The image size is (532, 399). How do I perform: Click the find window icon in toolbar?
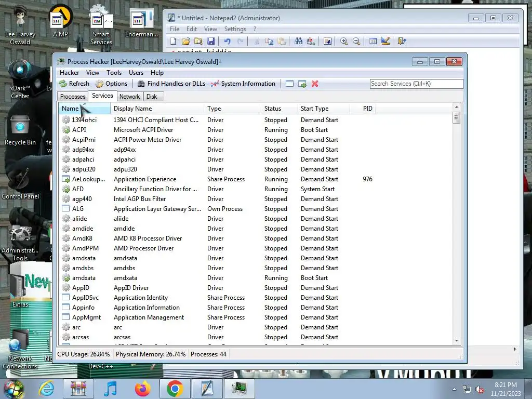coord(289,84)
